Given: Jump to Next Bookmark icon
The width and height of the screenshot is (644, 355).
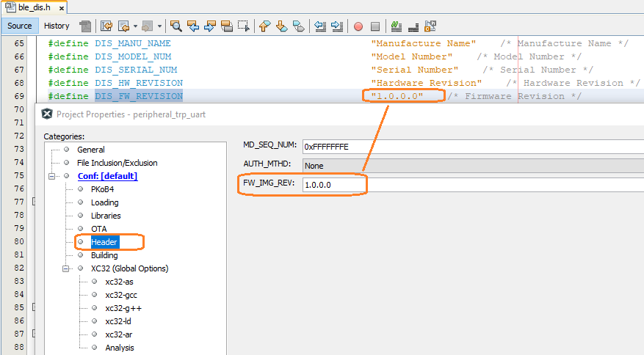Looking at the screenshot, I should click(x=282, y=26).
